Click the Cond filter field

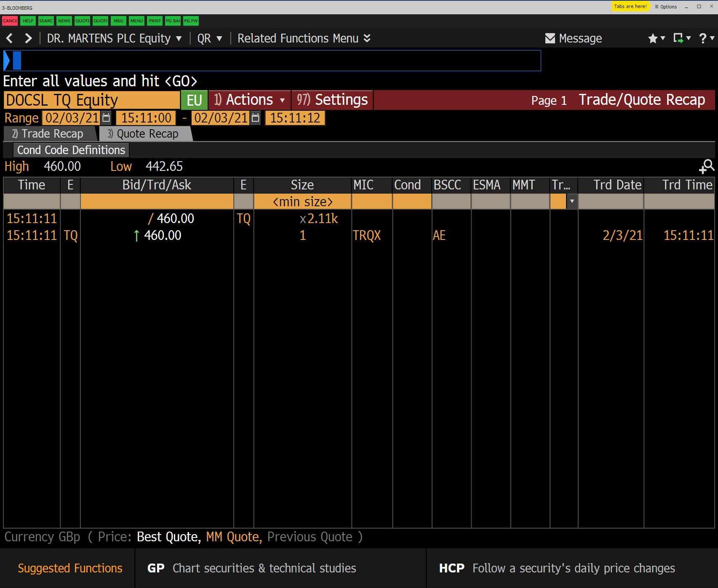412,202
